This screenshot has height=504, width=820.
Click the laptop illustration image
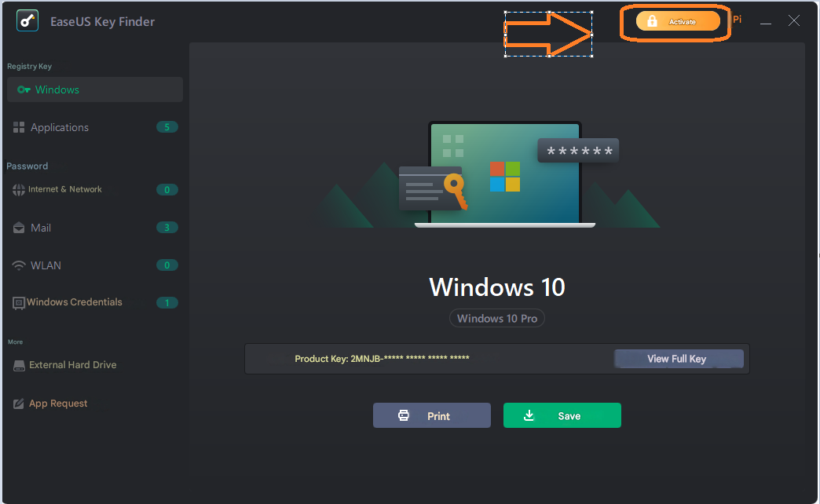pyautogui.click(x=505, y=174)
